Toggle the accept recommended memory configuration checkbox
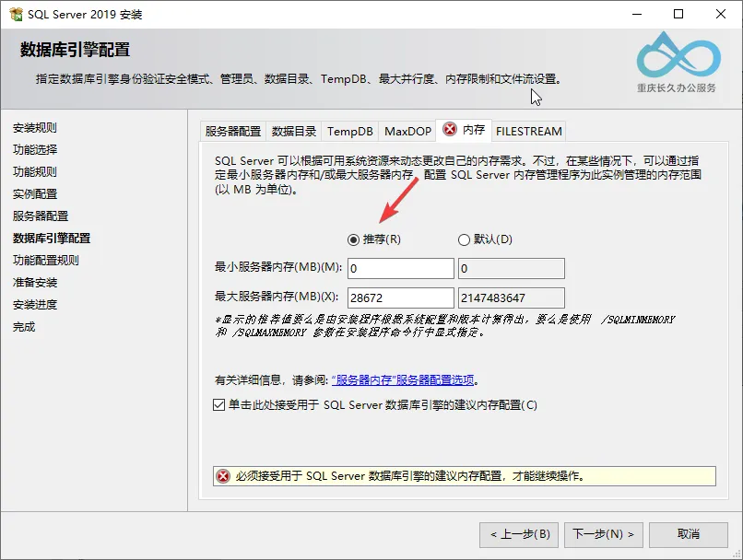 point(218,404)
